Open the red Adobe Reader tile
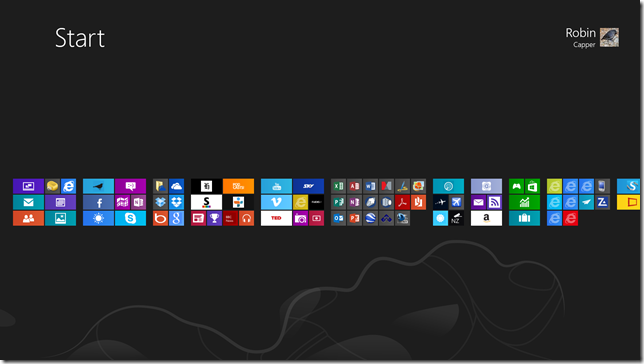Screen dimensions: 644x364 coord(402,202)
